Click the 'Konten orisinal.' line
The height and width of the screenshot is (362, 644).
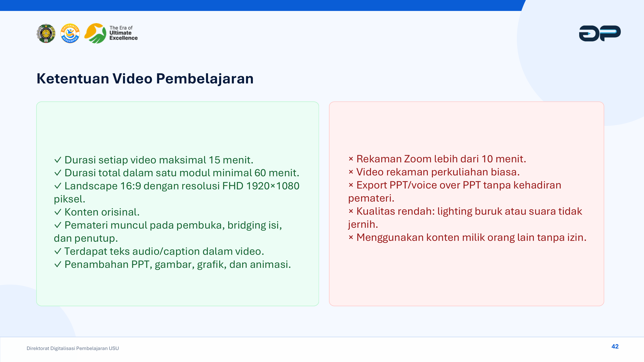pyautogui.click(x=97, y=212)
